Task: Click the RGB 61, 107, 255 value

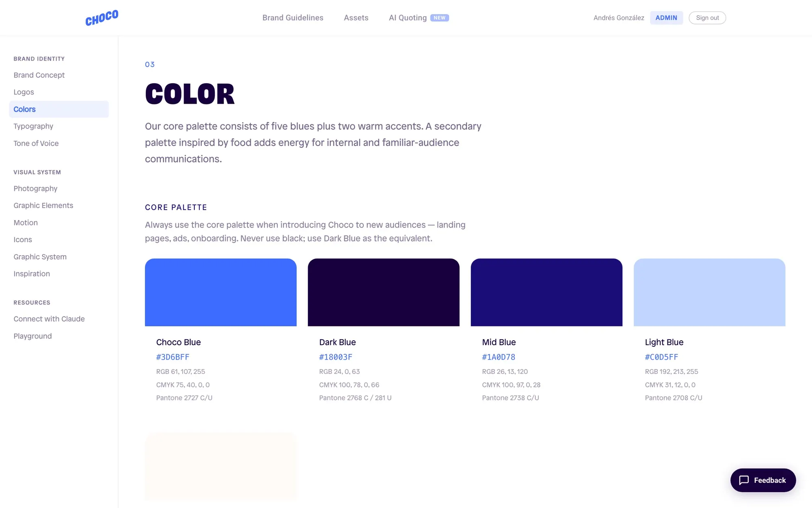Action: (181, 371)
